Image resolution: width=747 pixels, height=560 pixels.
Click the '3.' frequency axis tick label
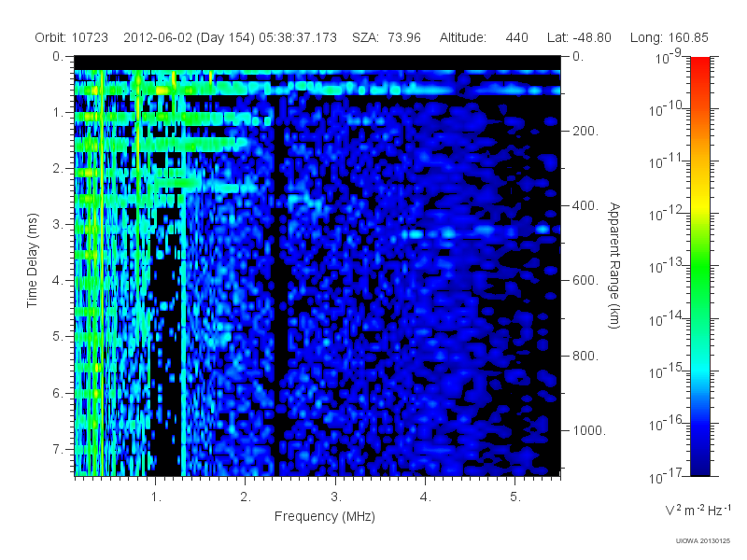point(336,497)
